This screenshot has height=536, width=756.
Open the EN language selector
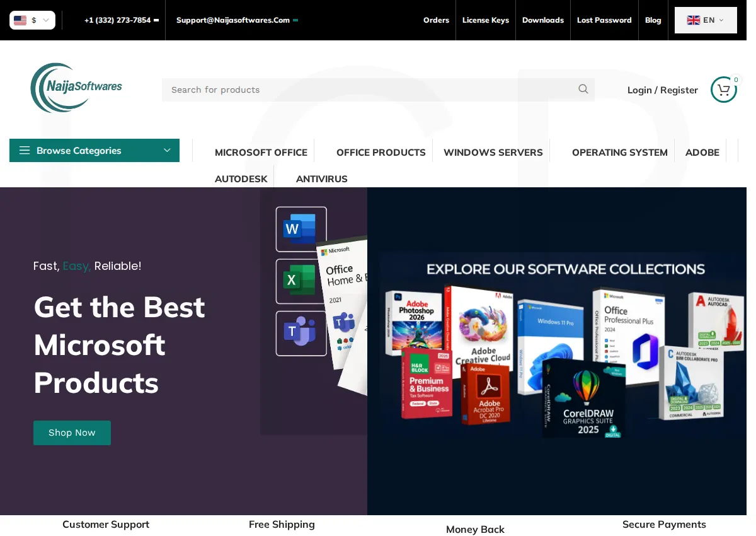[x=706, y=20]
